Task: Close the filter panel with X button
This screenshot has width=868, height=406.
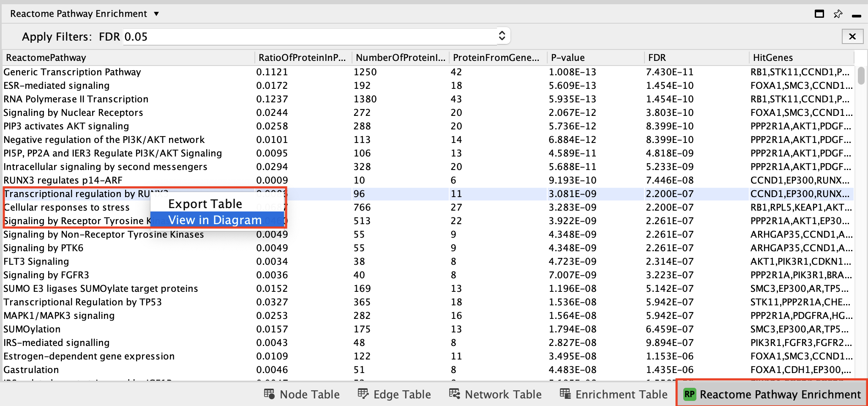Action: (852, 37)
